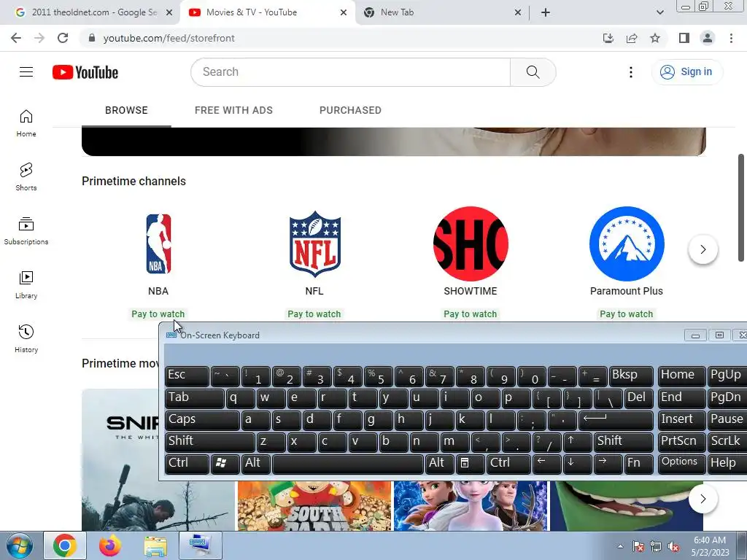The image size is (747, 560).
Task: Open the Frozen movie thumbnail
Action: click(471, 506)
